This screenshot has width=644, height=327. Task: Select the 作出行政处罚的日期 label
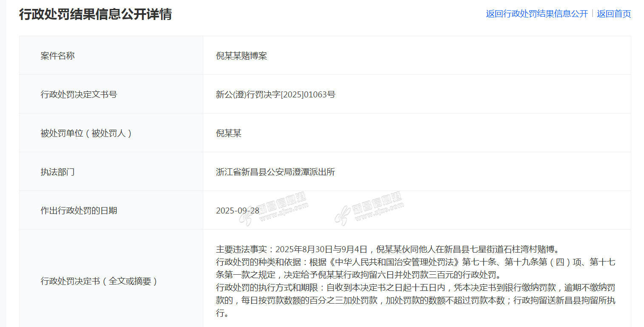coord(79,210)
